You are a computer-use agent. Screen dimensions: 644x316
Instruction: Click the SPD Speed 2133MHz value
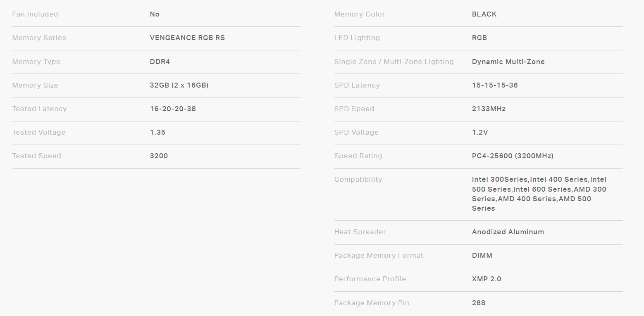click(489, 109)
